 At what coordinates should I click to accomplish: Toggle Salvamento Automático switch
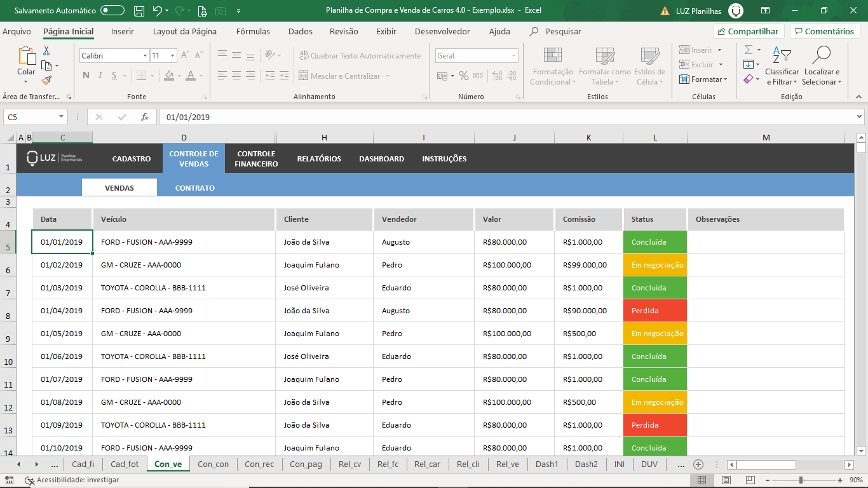coord(112,11)
